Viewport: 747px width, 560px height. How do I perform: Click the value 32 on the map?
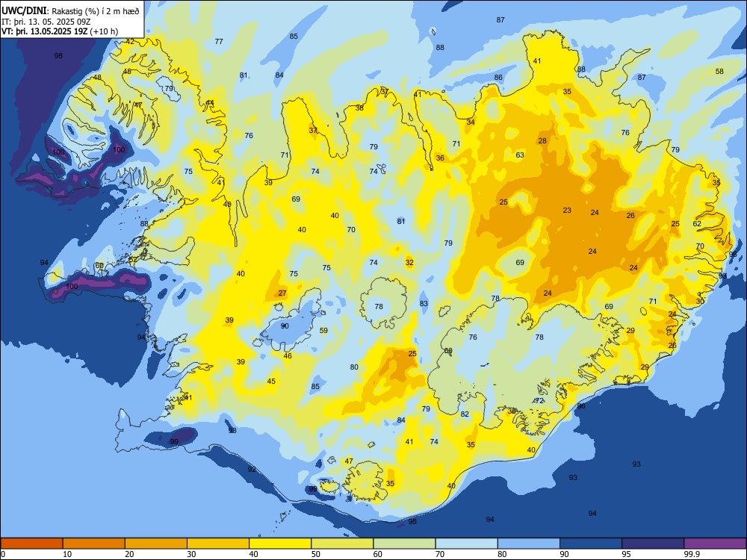(409, 262)
